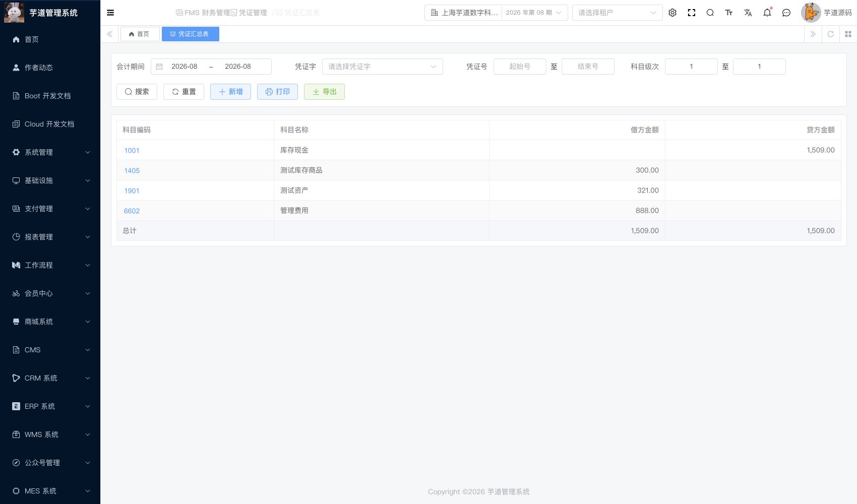857x504 pixels.
Task: Open Boot 开发文档 in the sidebar
Action: pos(50,96)
